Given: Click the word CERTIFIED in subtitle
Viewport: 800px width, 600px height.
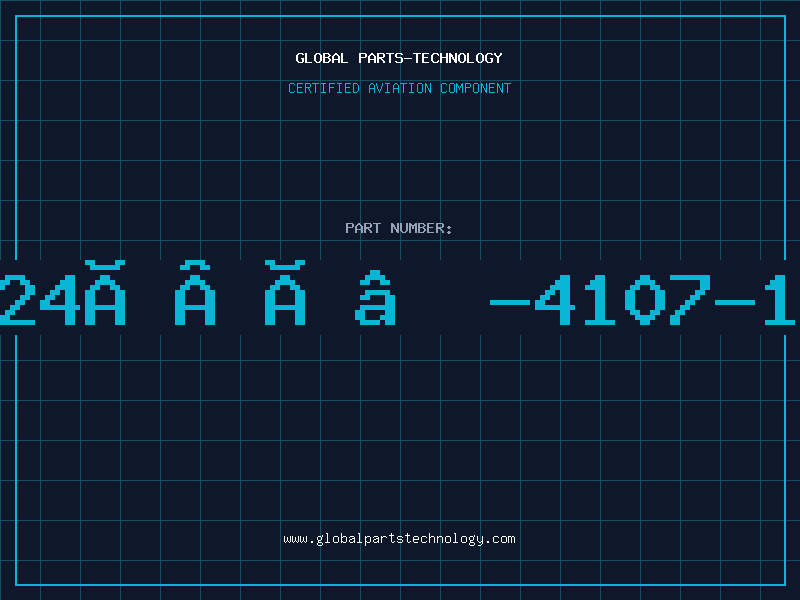Looking at the screenshot, I should point(324,88).
